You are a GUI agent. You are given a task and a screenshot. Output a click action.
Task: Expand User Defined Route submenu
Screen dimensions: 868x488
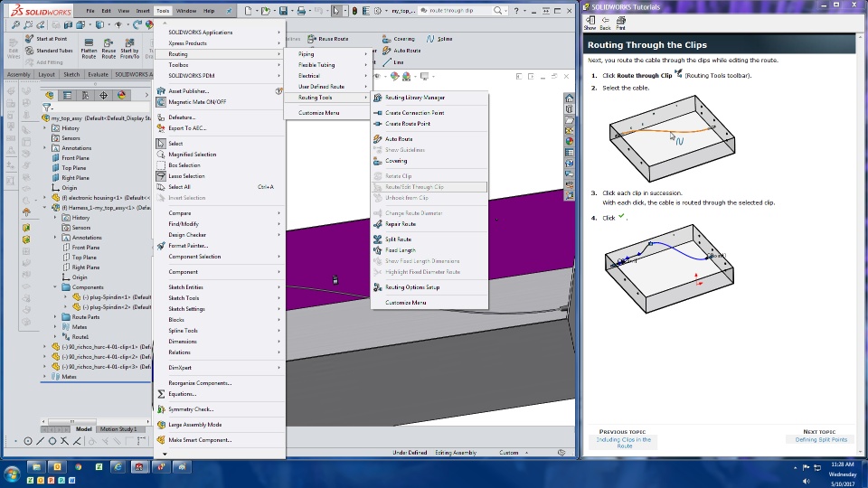(x=326, y=87)
